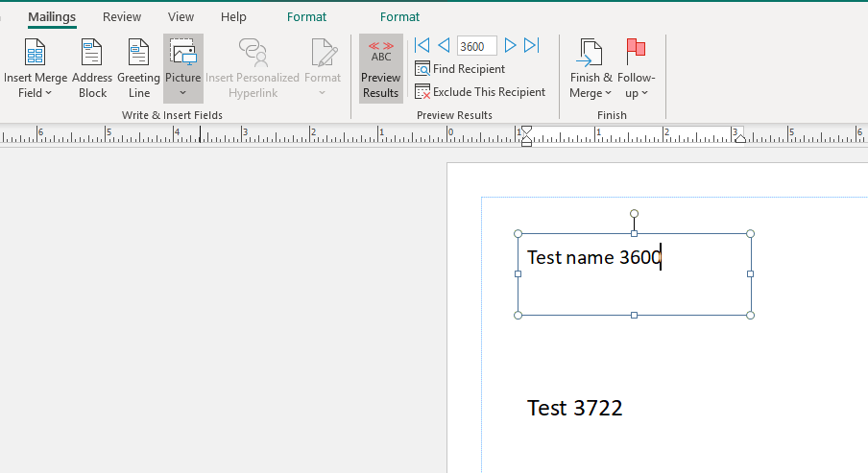Go to the previous record
Viewport: 868px width, 473px height.
click(444, 46)
